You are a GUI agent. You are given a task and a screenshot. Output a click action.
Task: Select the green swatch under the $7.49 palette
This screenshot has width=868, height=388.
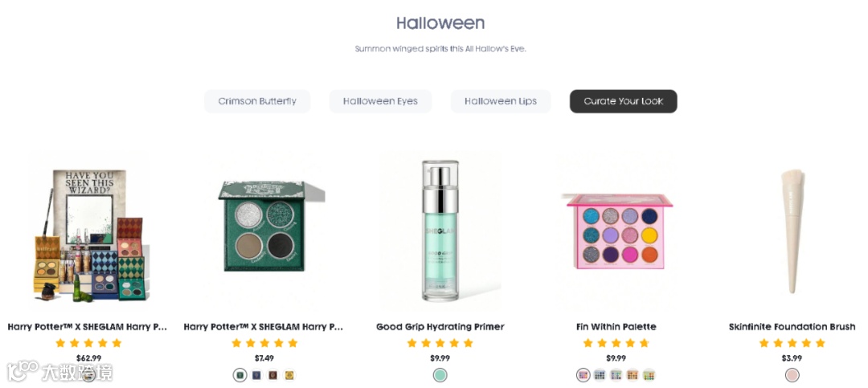click(240, 375)
